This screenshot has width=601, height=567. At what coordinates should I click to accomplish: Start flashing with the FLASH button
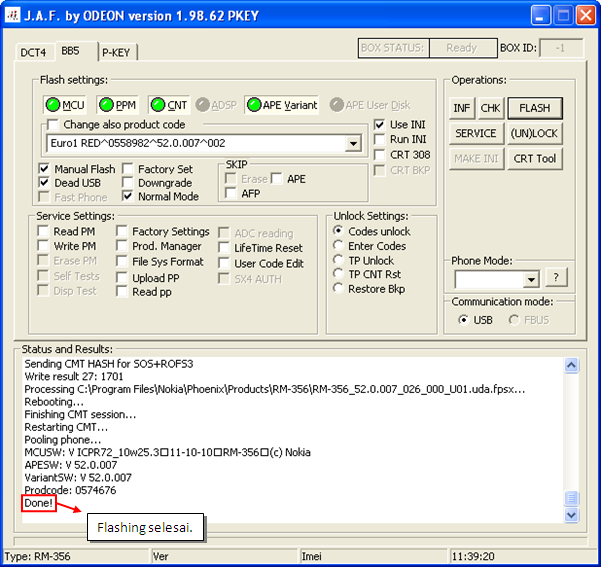pyautogui.click(x=535, y=108)
